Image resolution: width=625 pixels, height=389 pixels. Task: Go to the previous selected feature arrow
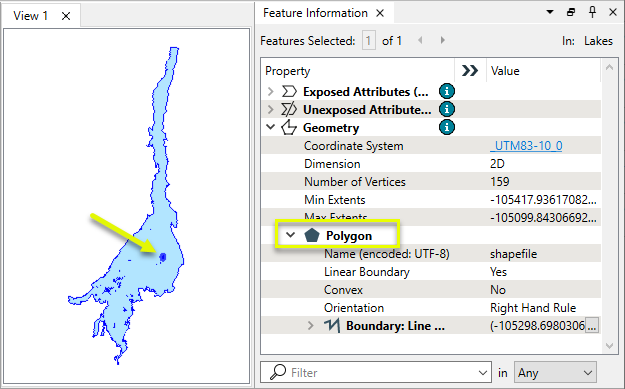(420, 40)
